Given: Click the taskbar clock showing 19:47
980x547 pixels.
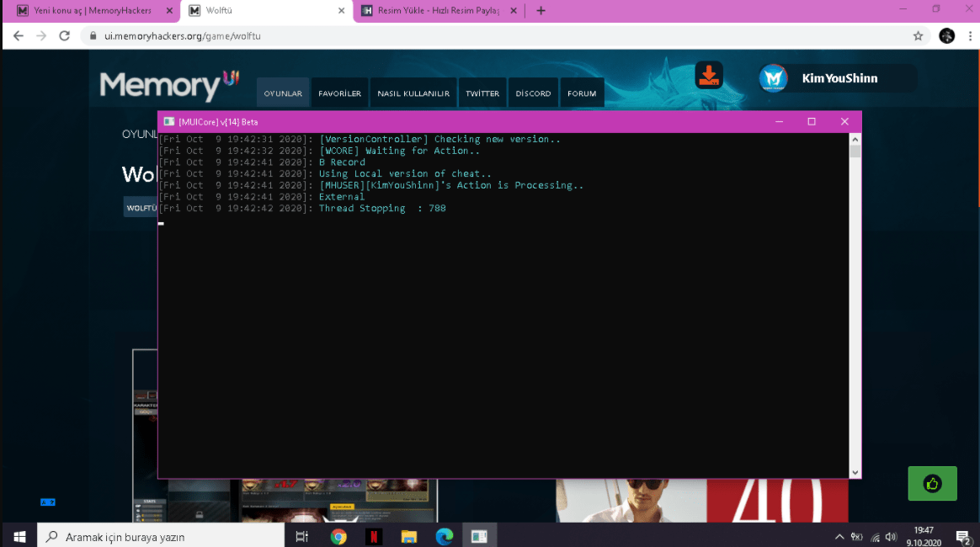Looking at the screenshot, I should [x=923, y=536].
